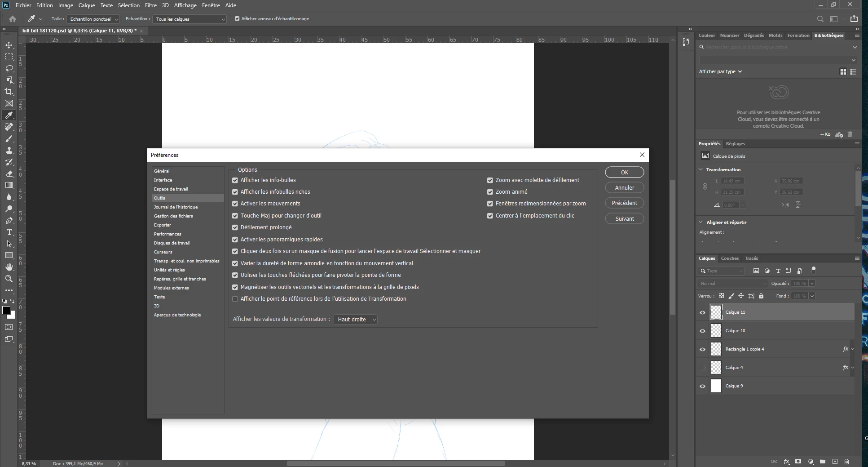Uncheck Afficher les info-bulles
868x467 pixels.
point(235,180)
